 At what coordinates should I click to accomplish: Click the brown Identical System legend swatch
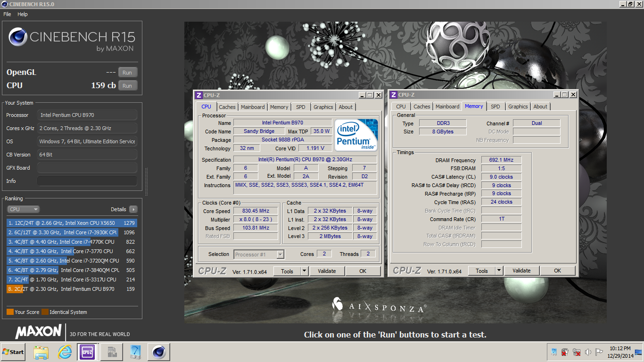pos(45,312)
